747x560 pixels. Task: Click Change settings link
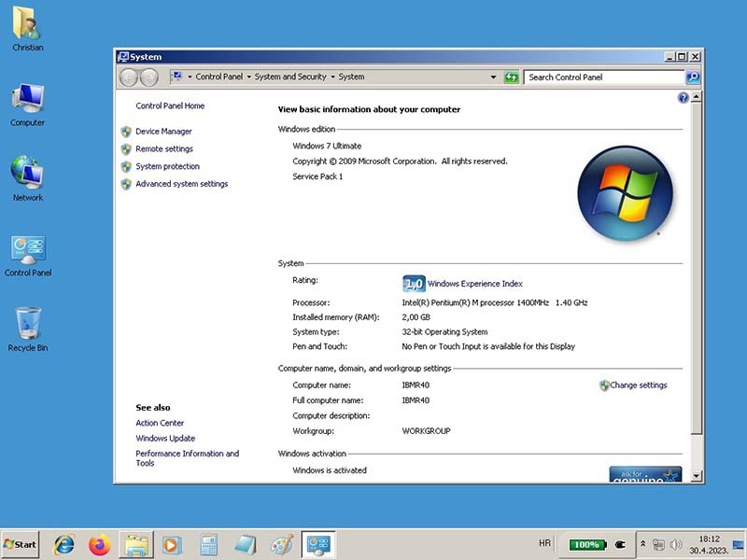pyautogui.click(x=639, y=385)
